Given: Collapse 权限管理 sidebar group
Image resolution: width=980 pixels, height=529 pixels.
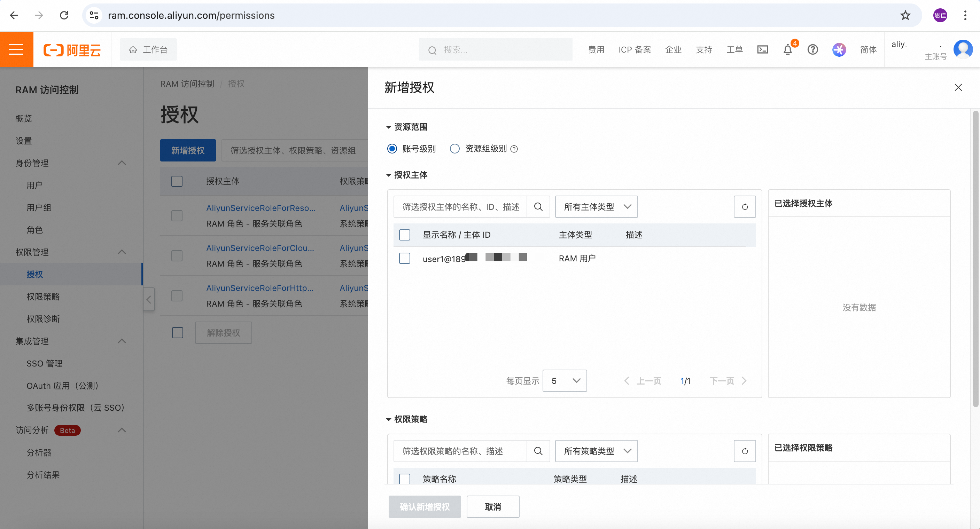Looking at the screenshot, I should click(121, 252).
